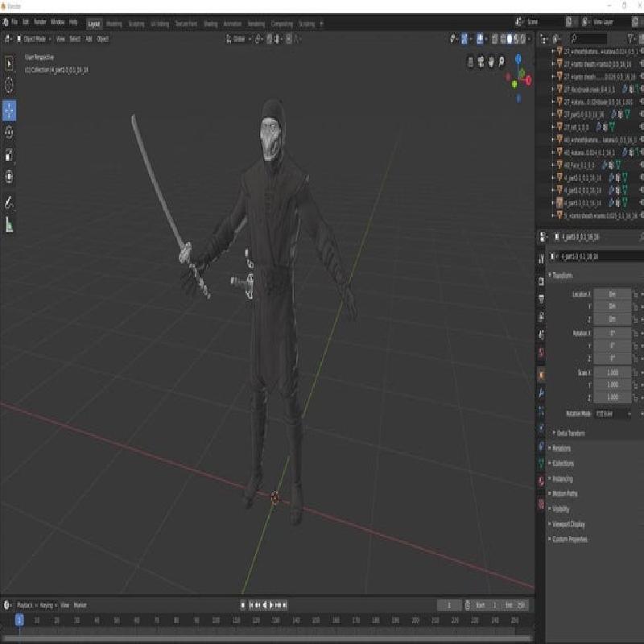
Task: Hide the 27 left object in outliner
Action: (x=641, y=126)
